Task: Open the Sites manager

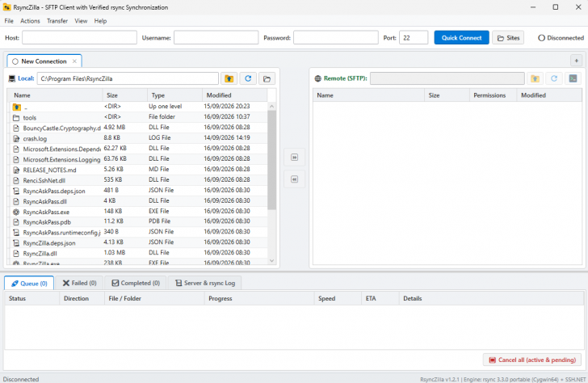Action: 508,38
